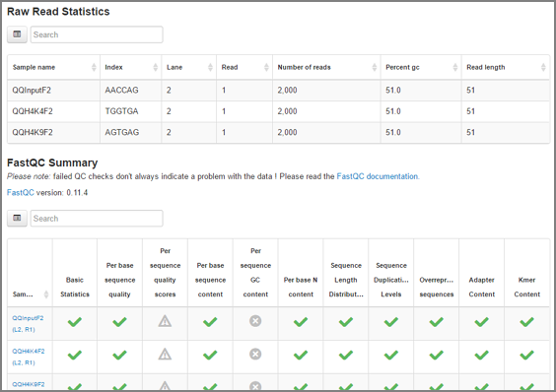This screenshot has width=556, height=392.
Task: Click QQH4K4F2 Per sequence GC content fail icon
Action: pyautogui.click(x=255, y=354)
